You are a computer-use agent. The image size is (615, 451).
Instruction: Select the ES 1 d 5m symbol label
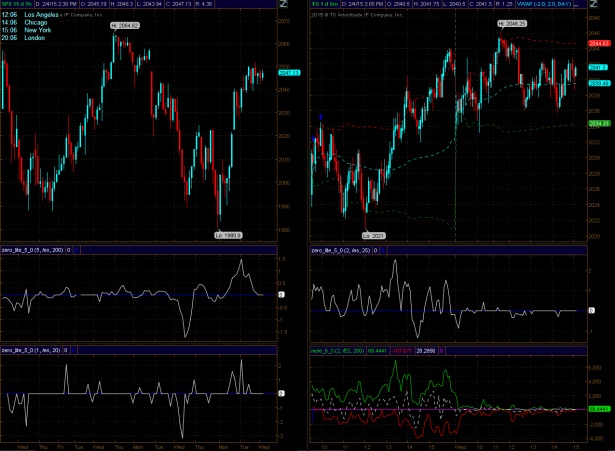tap(325, 4)
